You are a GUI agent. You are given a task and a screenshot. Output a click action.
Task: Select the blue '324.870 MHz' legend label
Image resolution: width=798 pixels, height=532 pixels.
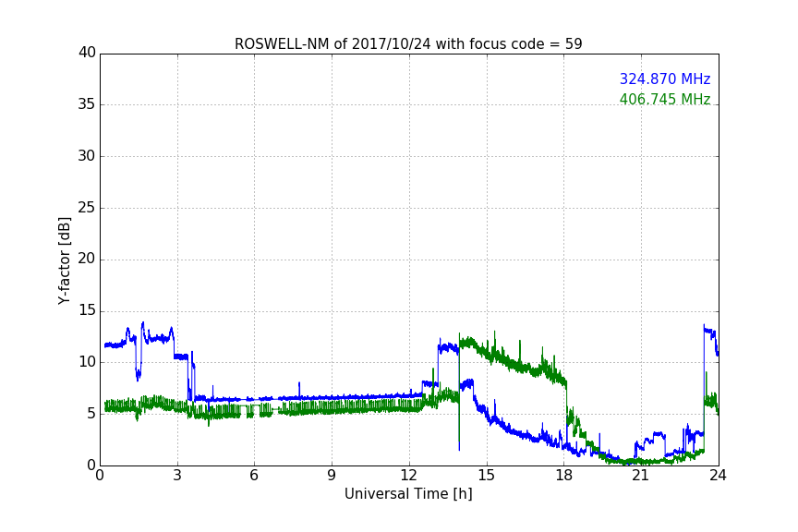coord(665,79)
